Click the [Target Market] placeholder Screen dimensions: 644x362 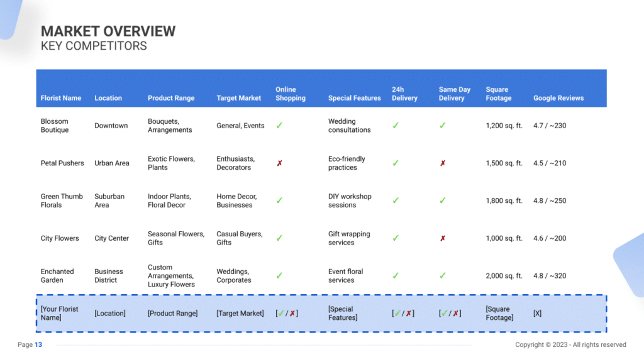point(240,314)
